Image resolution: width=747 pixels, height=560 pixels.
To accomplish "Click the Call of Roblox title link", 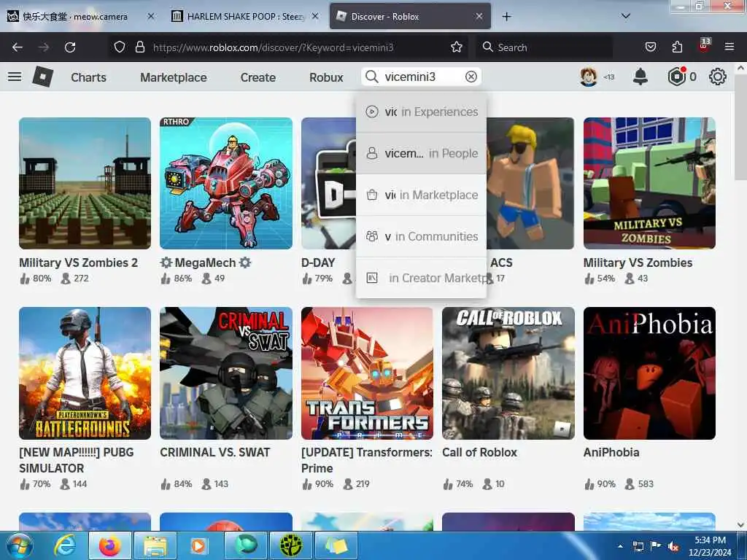I will [479, 452].
